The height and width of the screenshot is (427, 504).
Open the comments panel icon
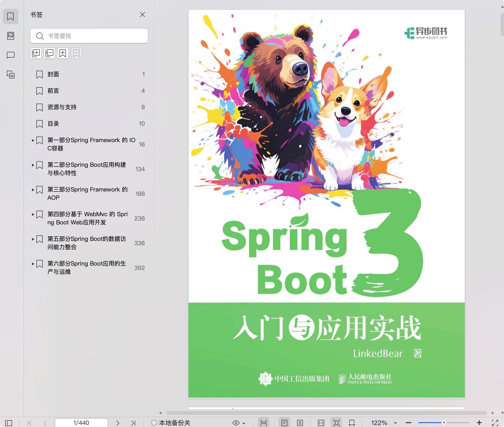[10, 55]
